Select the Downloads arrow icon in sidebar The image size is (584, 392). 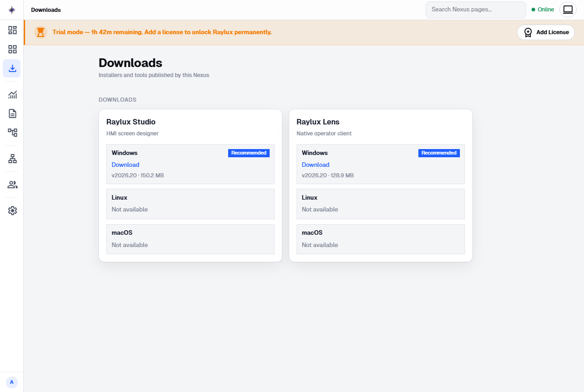pos(12,68)
